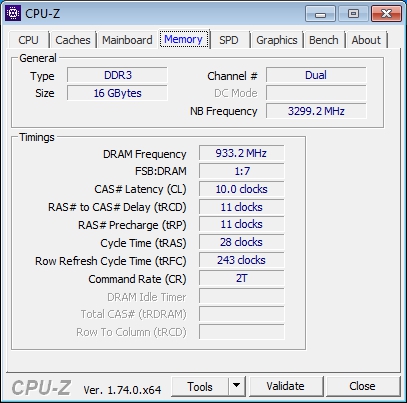407x403 pixels.
Task: Click the DRAM Frequency value field
Action: [x=242, y=153]
